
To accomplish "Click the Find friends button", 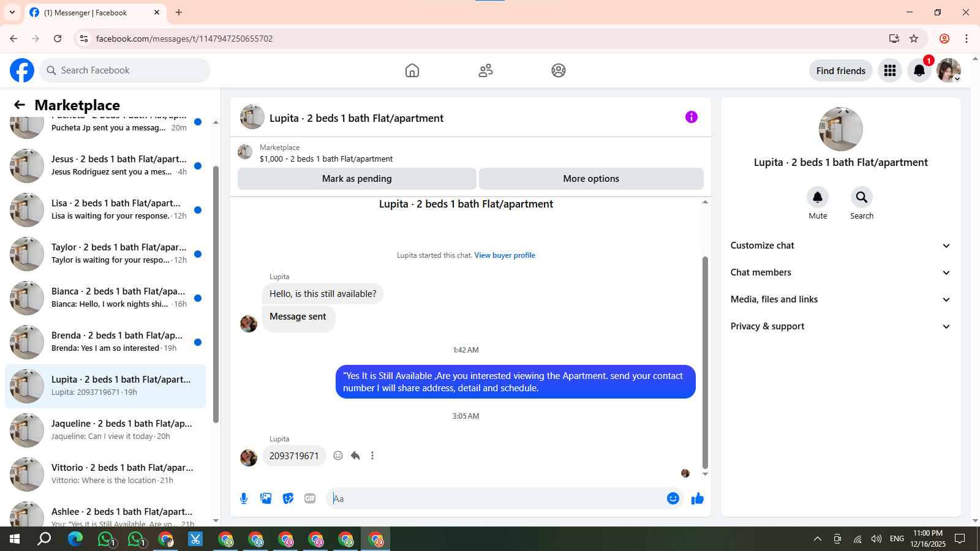I will tap(841, 70).
